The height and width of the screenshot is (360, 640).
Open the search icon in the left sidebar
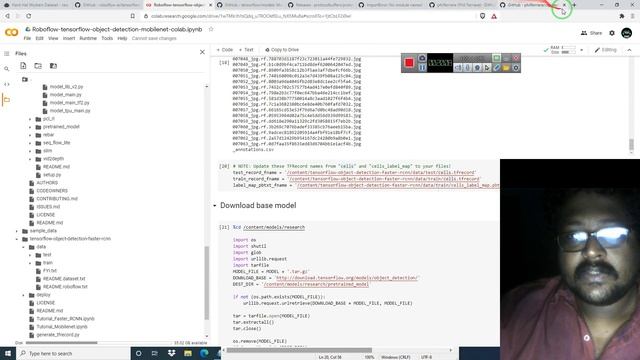click(7, 69)
